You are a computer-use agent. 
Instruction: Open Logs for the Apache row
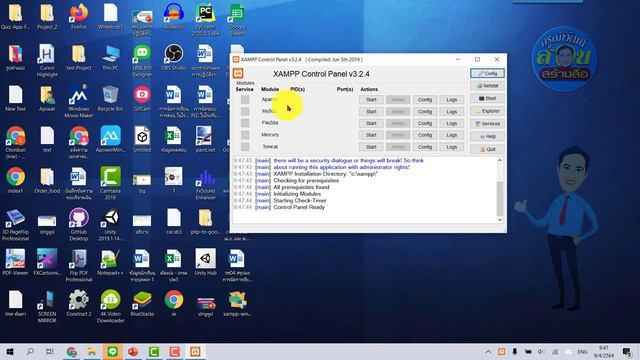(451, 100)
